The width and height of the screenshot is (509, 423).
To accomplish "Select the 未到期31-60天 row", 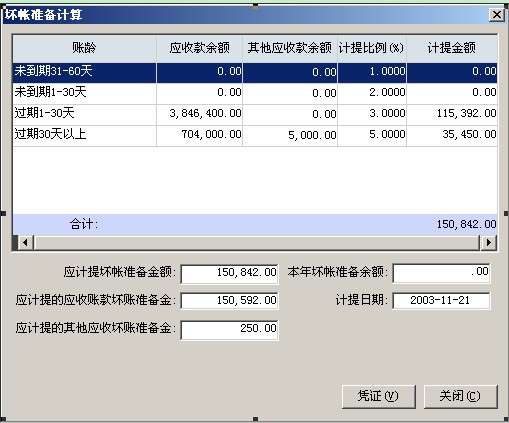I will [255, 72].
